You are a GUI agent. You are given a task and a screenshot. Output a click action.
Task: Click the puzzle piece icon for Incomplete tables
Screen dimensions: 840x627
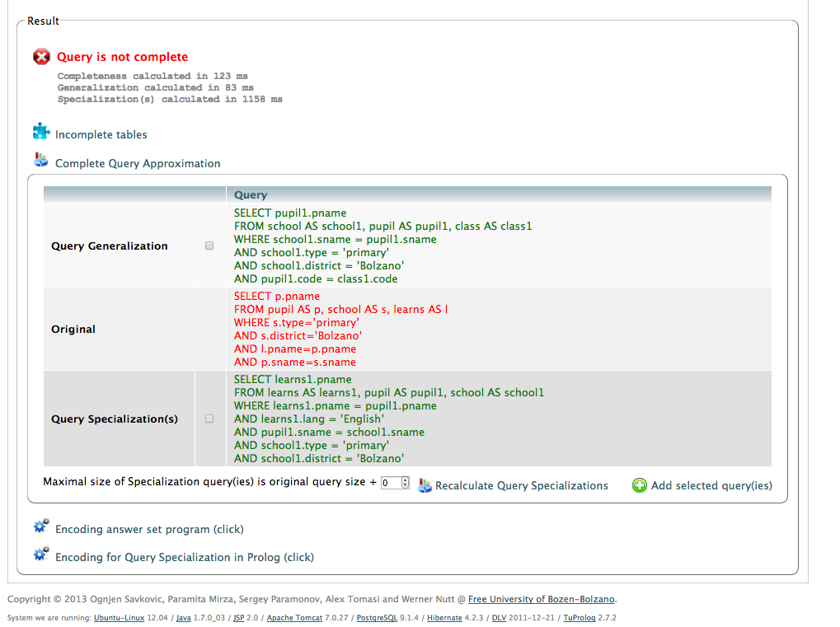click(x=41, y=132)
